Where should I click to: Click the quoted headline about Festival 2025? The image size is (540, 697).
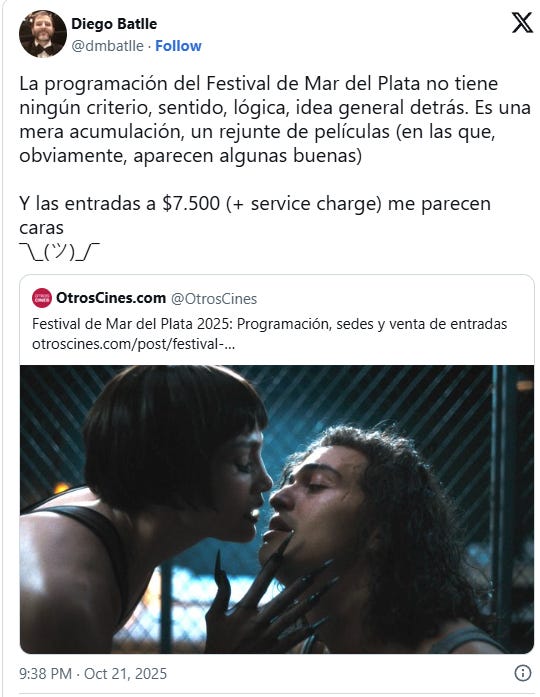(x=269, y=324)
